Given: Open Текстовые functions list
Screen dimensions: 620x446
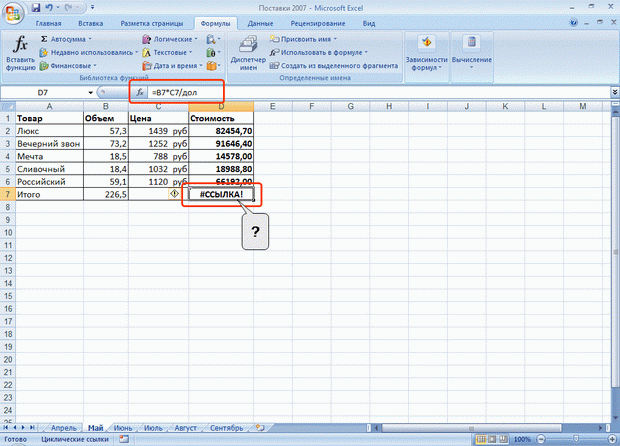Looking at the screenshot, I should coord(167,52).
